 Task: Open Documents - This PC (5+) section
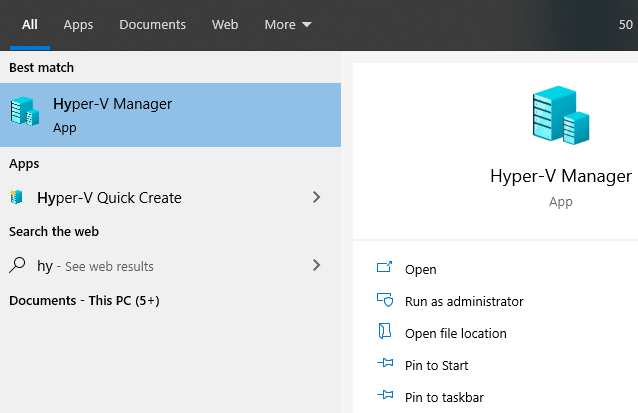click(84, 301)
